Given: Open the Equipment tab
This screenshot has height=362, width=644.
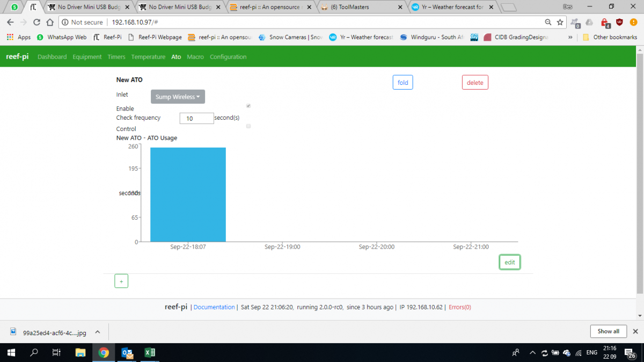Looking at the screenshot, I should click(x=87, y=57).
